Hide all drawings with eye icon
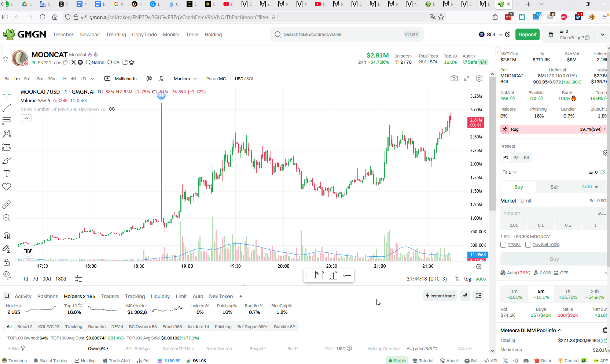Screen dimensions: 610x364 pyautogui.click(x=7, y=275)
